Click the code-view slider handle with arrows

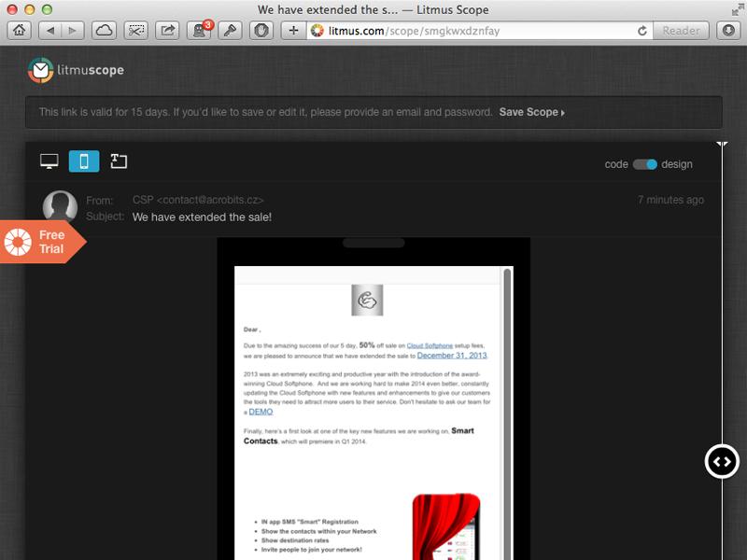click(722, 461)
